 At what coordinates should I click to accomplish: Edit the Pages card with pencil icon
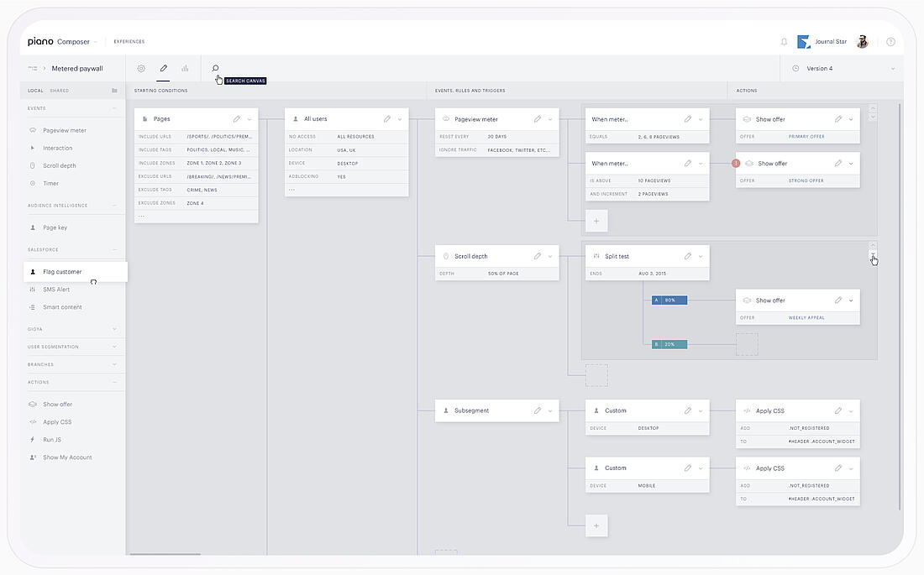pos(236,119)
